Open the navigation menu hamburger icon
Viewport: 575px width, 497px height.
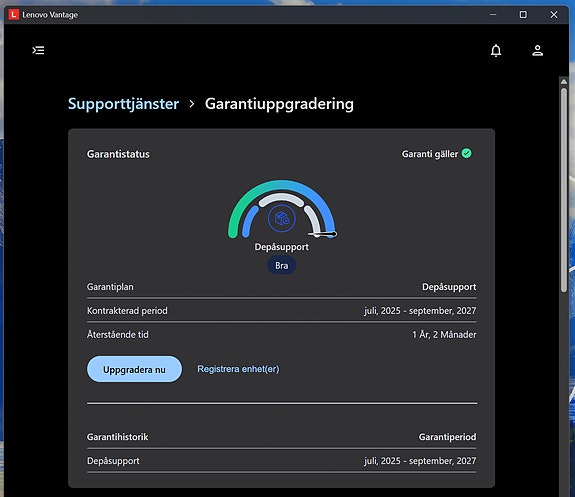coord(38,50)
